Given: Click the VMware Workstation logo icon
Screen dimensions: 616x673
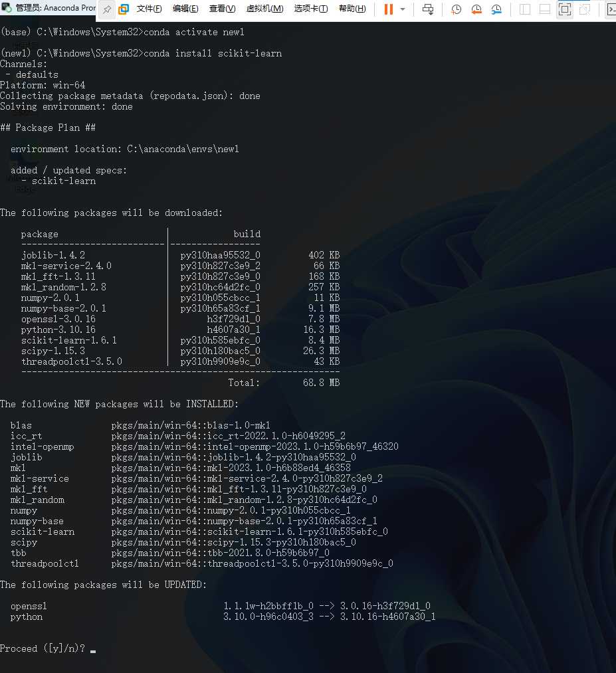Looking at the screenshot, I should click(x=124, y=9).
